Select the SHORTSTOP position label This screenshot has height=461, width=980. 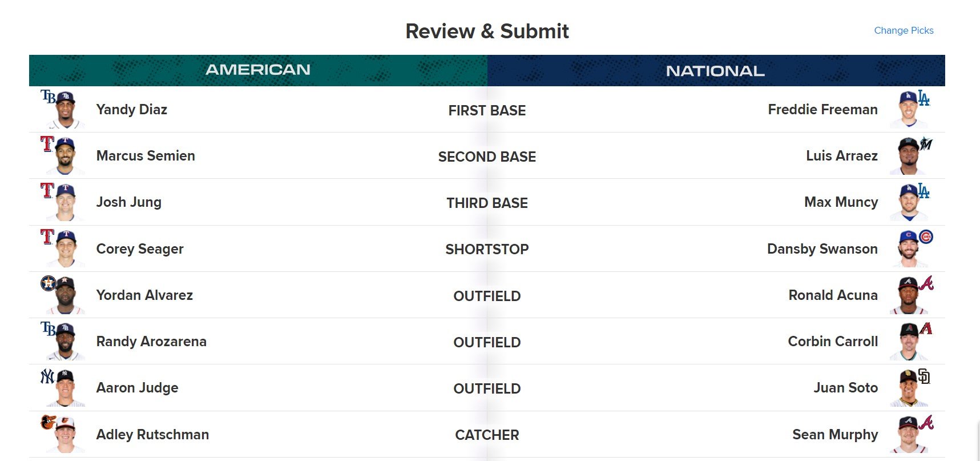(x=487, y=249)
